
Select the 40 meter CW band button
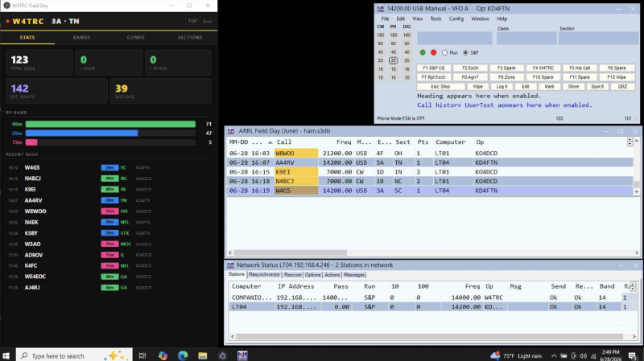(381, 52)
